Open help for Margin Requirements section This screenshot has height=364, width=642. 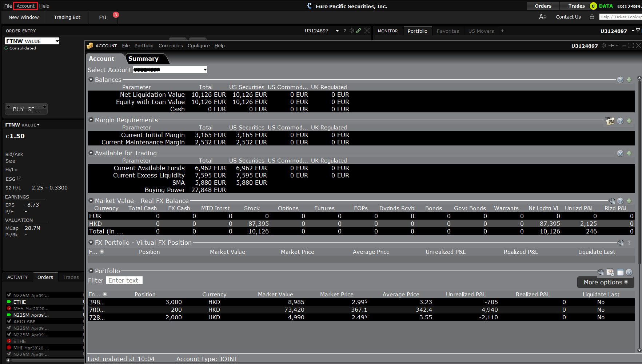[620, 121]
